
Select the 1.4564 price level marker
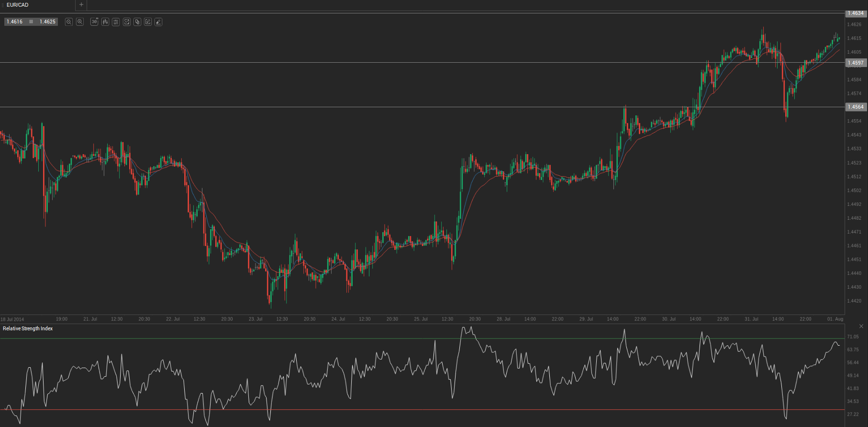856,107
